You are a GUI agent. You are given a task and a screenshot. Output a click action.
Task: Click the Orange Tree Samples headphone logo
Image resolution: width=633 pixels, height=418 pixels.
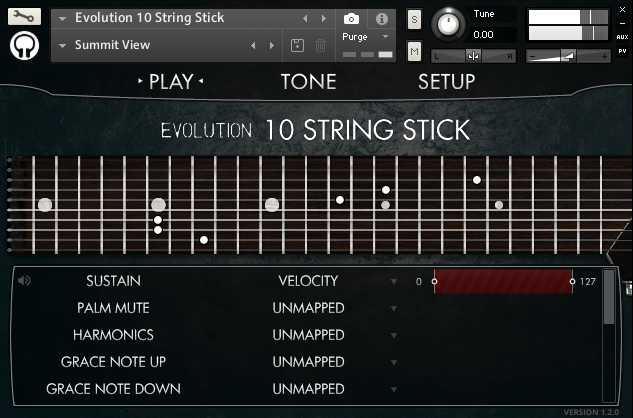(24, 46)
